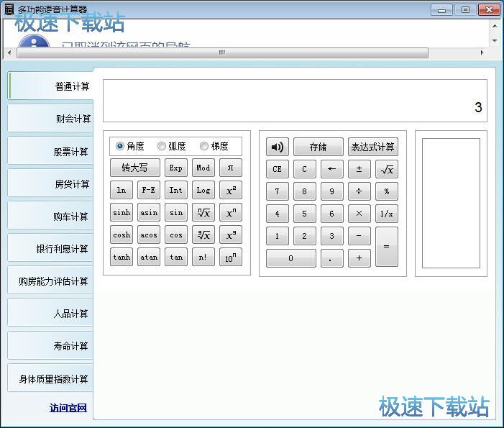Open the 购房能力评估计算 tab

pyautogui.click(x=51, y=281)
